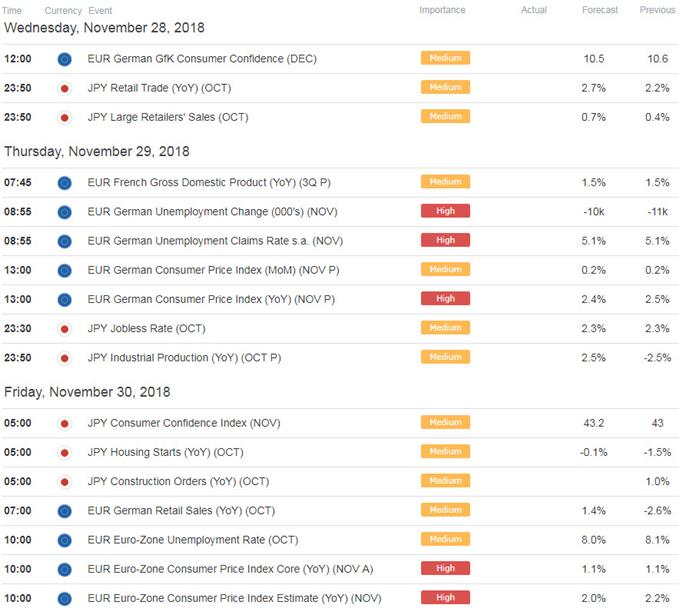Sort by the Event column header
The image size is (679, 611).
(x=100, y=10)
